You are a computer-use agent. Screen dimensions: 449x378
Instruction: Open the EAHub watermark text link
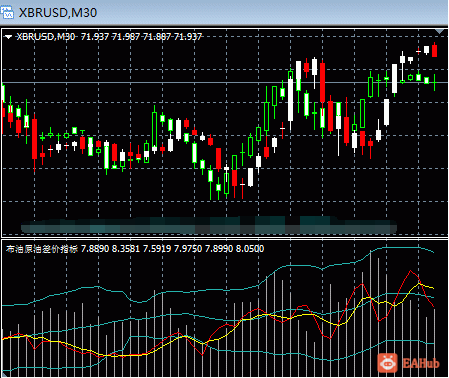(420, 363)
